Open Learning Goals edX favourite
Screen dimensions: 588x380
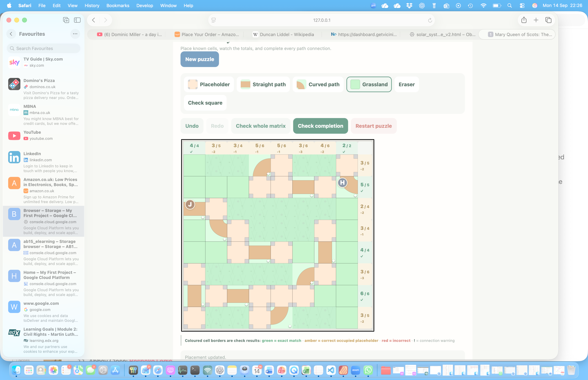[x=43, y=340]
